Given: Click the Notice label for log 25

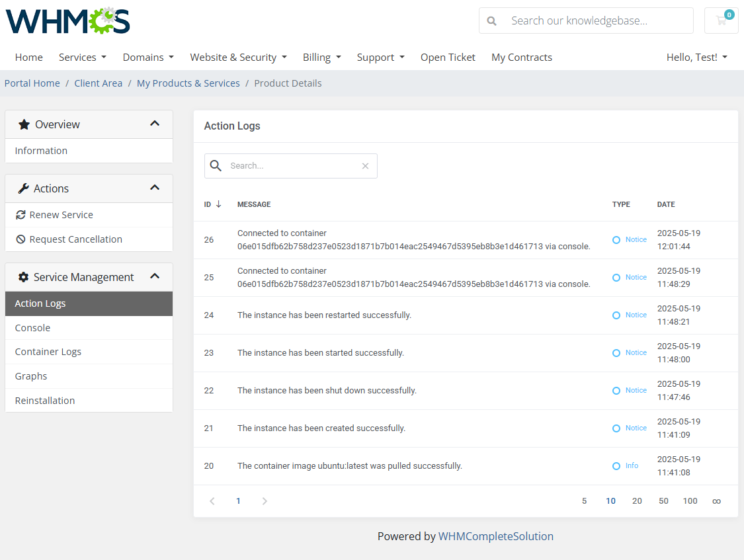Looking at the screenshot, I should pos(636,278).
